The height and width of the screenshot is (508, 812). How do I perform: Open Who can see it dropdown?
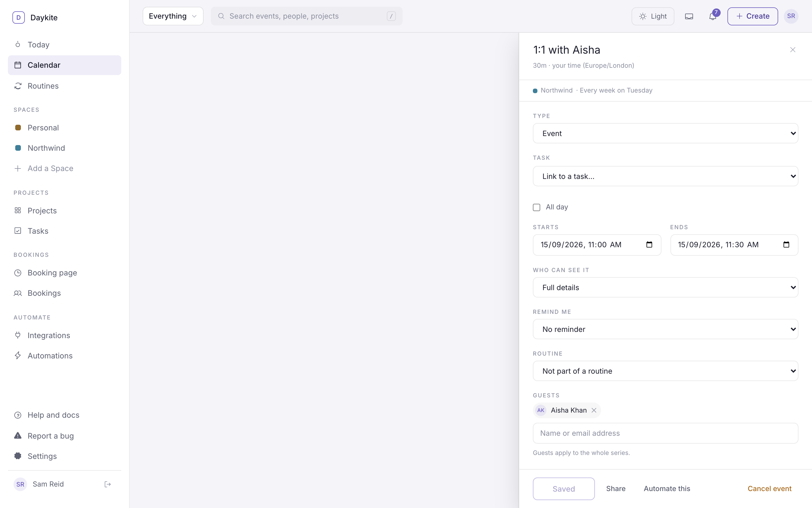tap(665, 287)
